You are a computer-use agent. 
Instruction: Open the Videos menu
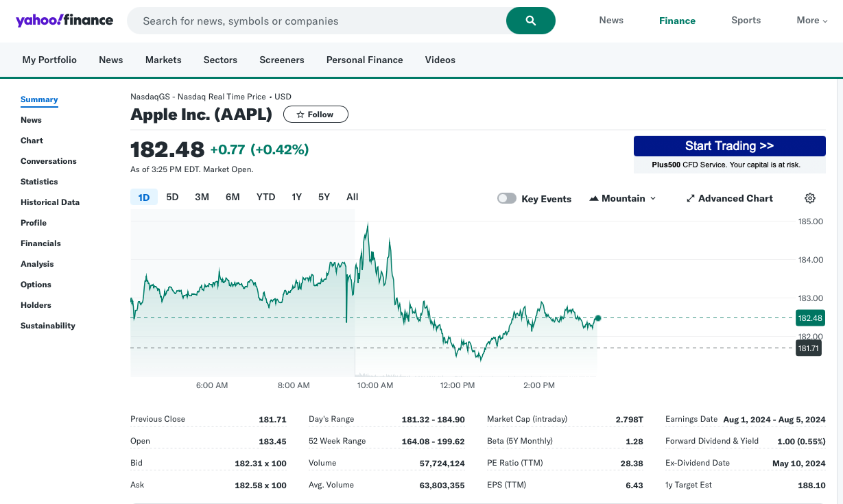[x=440, y=60]
